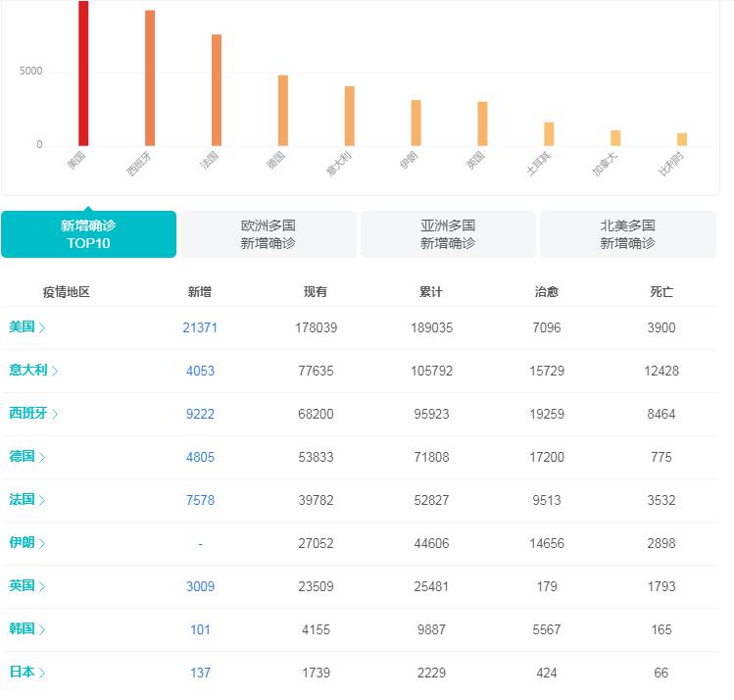Expand 意大利 country details arrow
734x700 pixels.
(56, 371)
